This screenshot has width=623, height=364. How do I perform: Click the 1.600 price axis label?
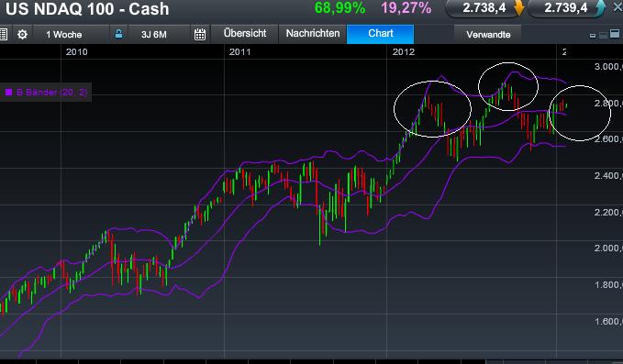(608, 321)
